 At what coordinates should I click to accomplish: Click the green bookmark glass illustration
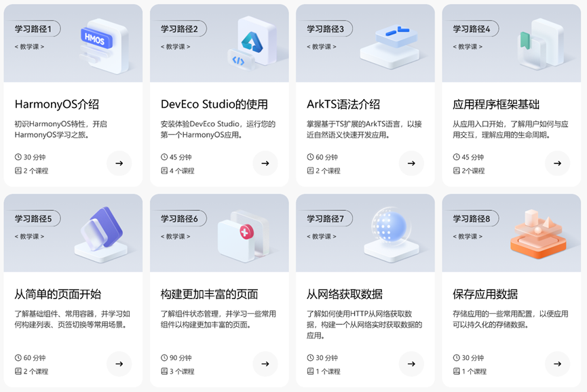click(x=541, y=44)
